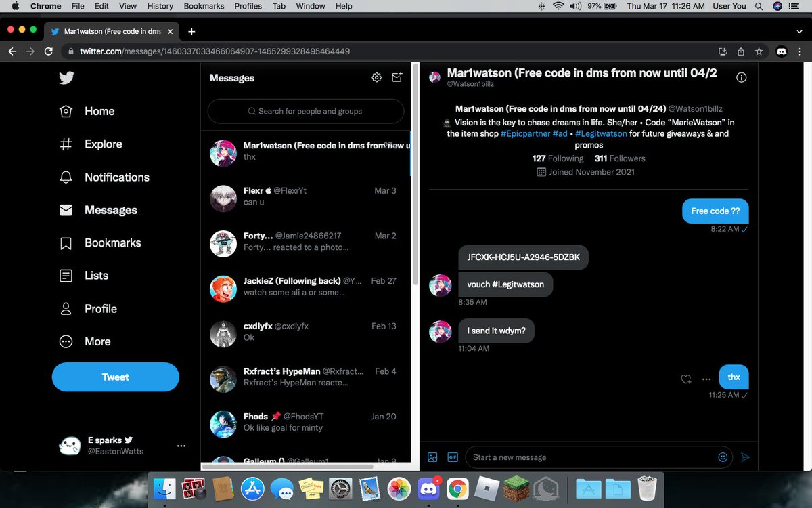The image size is (812, 508).
Task: Open Chrome three-dot menu
Action: point(800,51)
